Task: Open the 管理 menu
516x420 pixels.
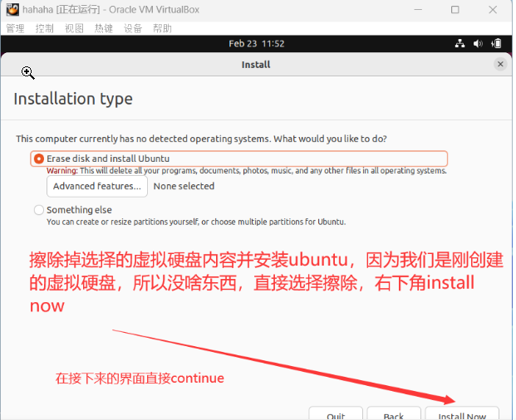Action: (16, 28)
